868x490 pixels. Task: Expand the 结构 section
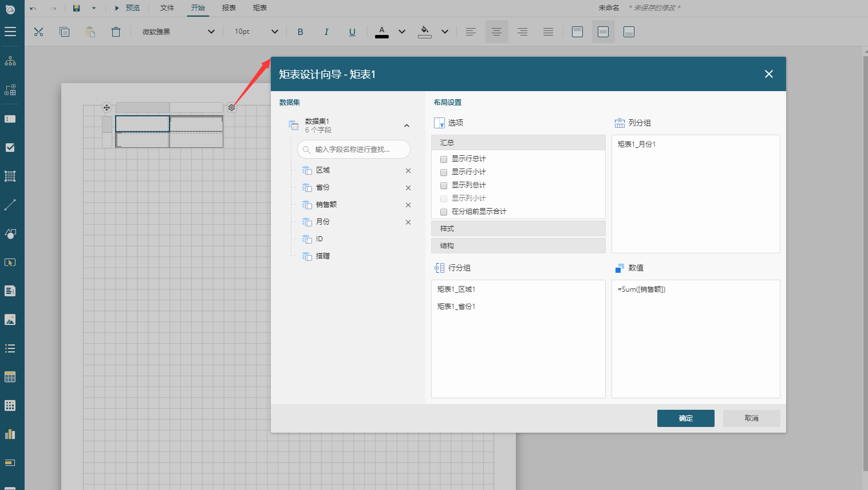518,246
